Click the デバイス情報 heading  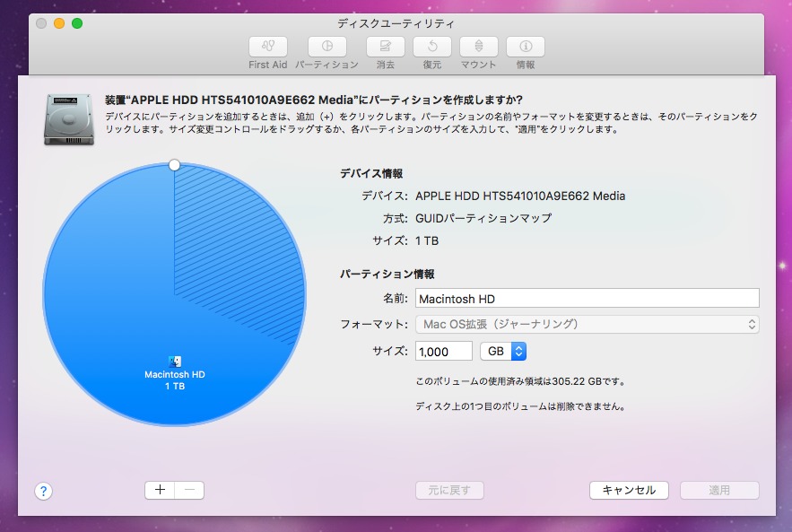(371, 173)
